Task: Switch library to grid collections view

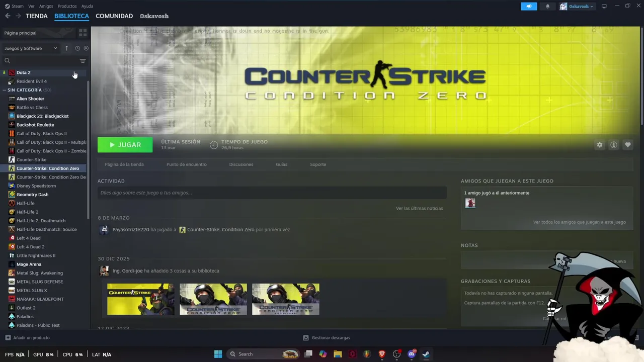Action: point(83,33)
